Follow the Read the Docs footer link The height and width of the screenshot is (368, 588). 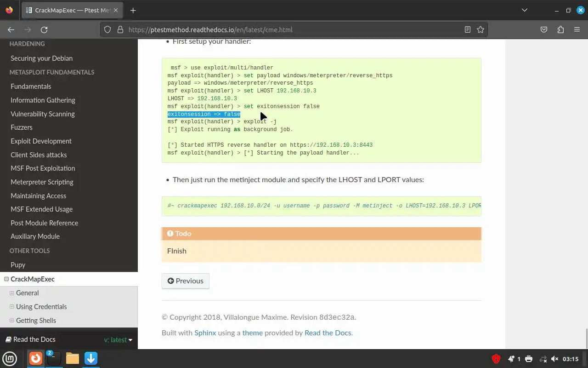328,333
